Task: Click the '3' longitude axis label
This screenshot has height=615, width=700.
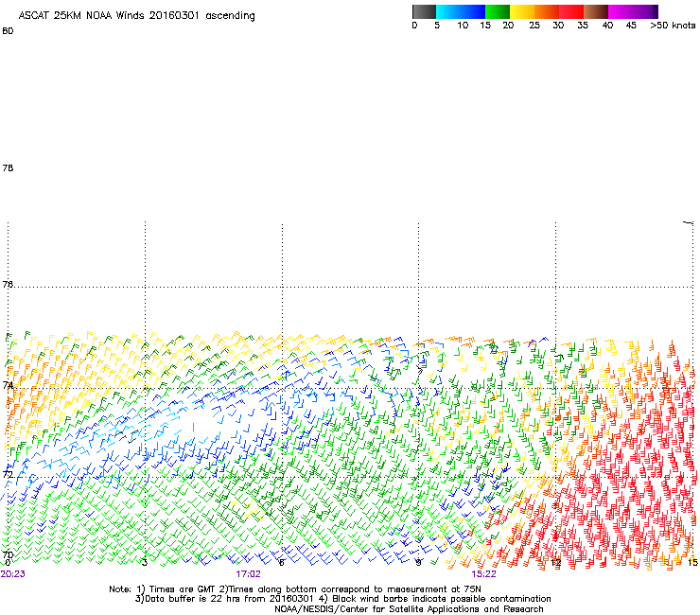Action: click(x=145, y=563)
